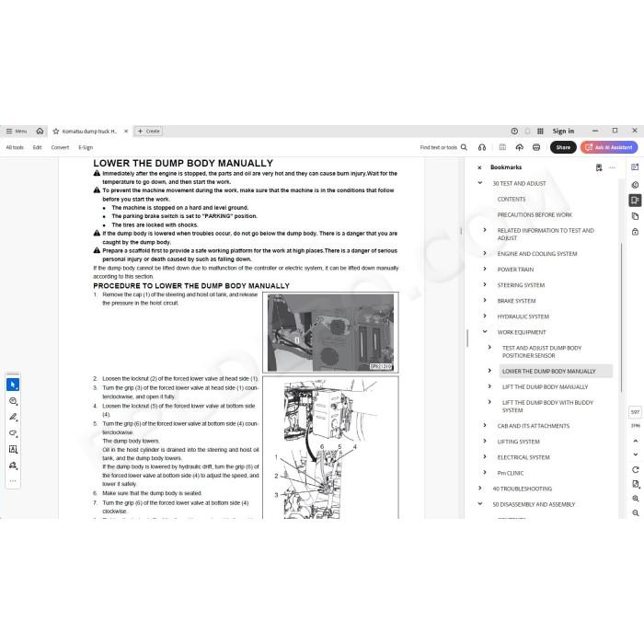This screenshot has height=644, width=644.
Task: Select the stamp signature tool
Action: (13, 466)
